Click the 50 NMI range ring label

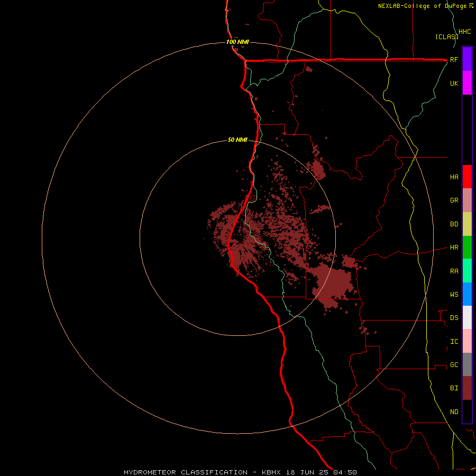pos(237,140)
